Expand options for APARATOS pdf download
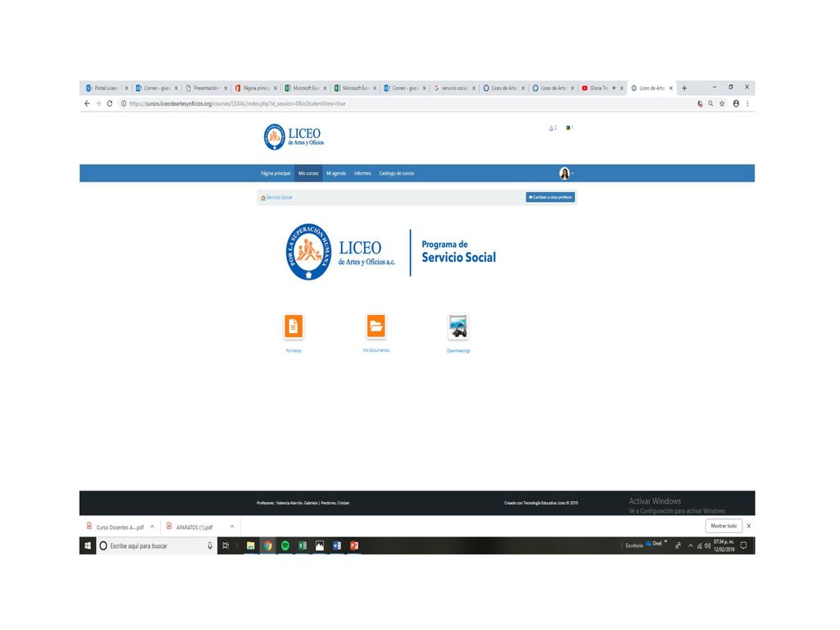This screenshot has width=840, height=630. tap(232, 527)
